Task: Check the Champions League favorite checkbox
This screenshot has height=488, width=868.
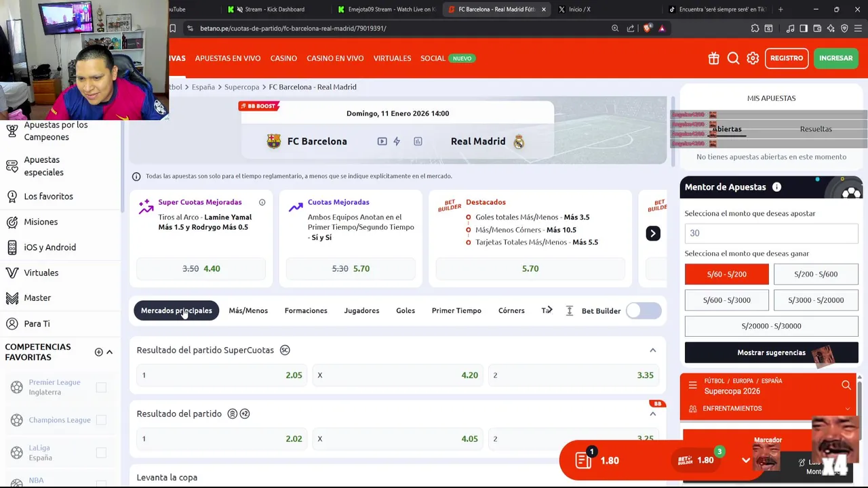Action: point(101,420)
